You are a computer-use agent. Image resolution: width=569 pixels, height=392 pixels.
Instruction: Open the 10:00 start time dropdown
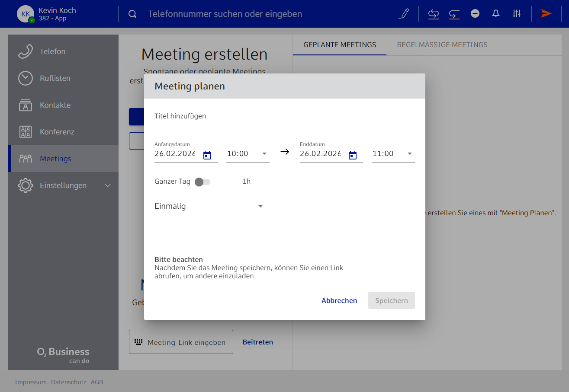(248, 154)
